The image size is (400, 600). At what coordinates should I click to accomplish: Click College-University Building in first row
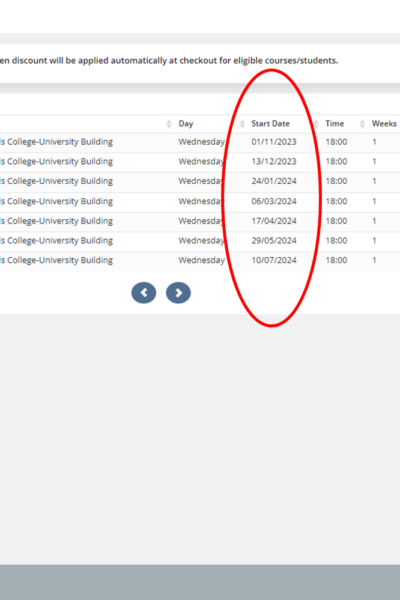click(60, 142)
